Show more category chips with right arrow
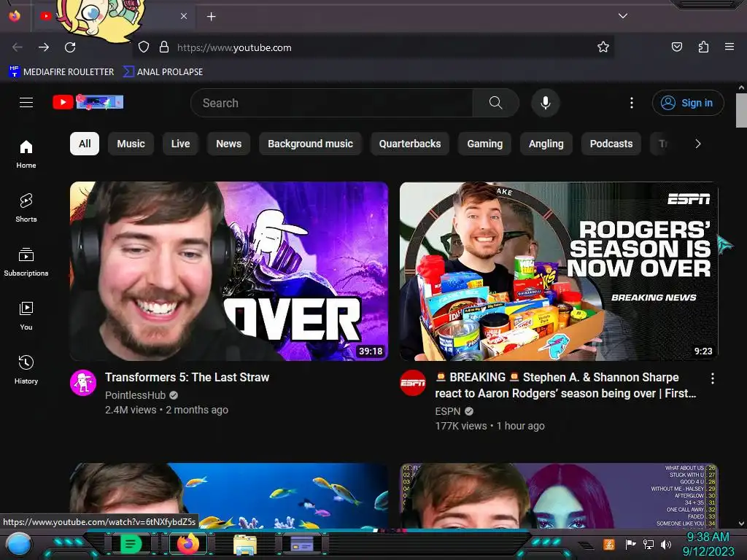The width and height of the screenshot is (747, 560). point(698,144)
